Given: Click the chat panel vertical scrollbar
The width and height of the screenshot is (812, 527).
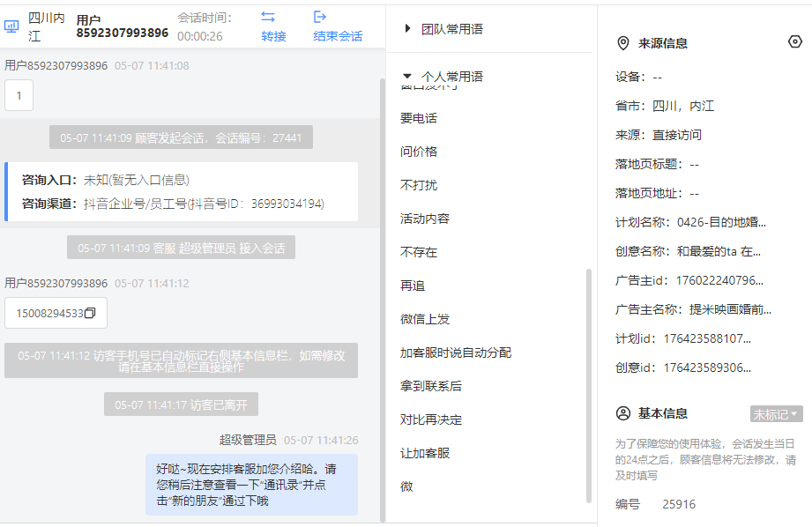Looking at the screenshot, I should 383,301.
